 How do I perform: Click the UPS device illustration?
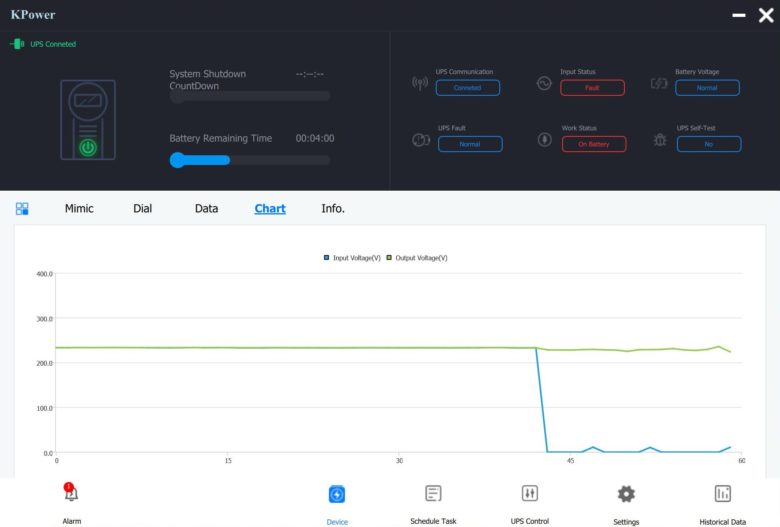88,120
